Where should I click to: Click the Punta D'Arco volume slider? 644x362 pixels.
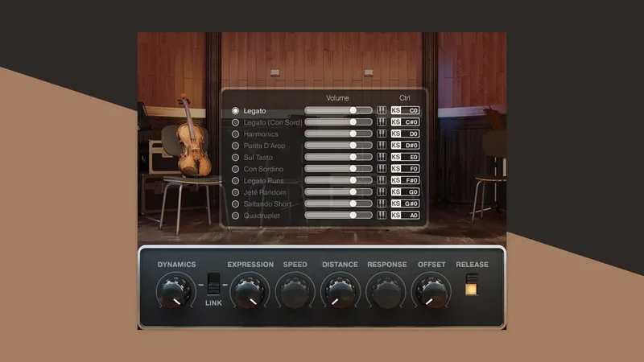tap(338, 146)
